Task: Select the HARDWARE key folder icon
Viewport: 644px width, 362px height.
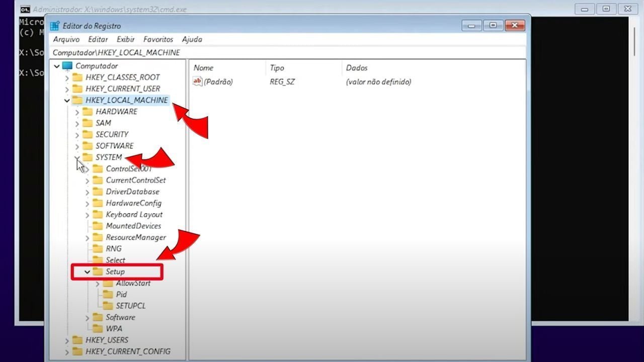Action: 88,112
